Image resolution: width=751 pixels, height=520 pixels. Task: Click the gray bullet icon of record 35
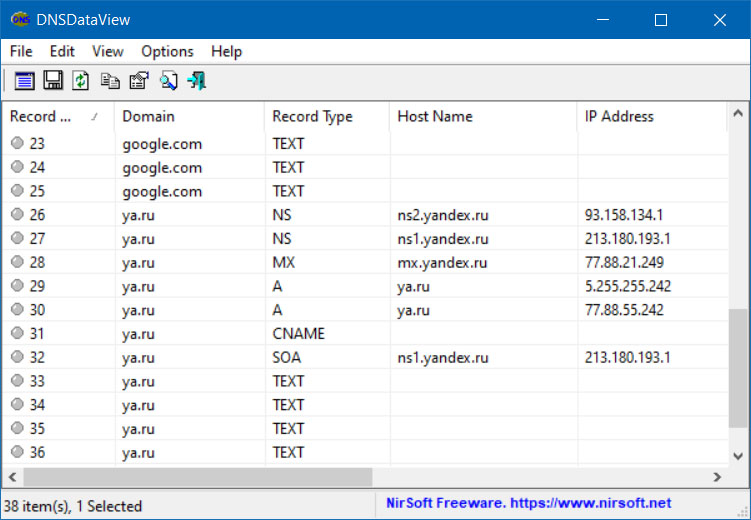[x=17, y=428]
